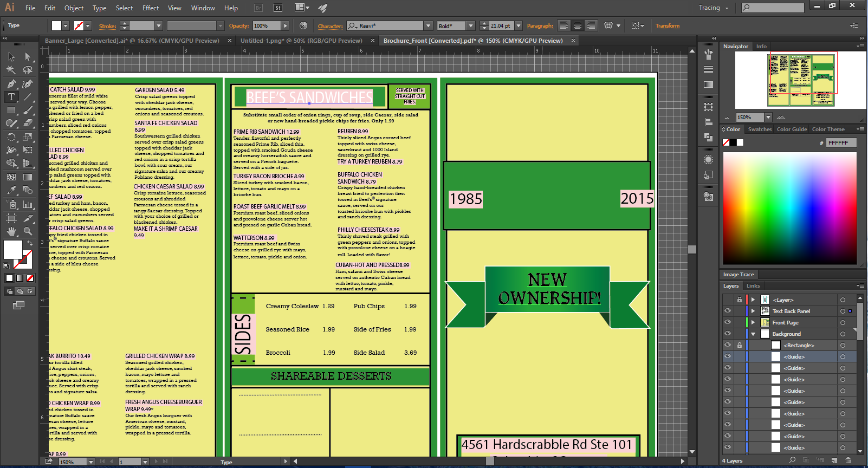Select the Paintbrush tool
This screenshot has width=868, height=468.
click(28, 110)
